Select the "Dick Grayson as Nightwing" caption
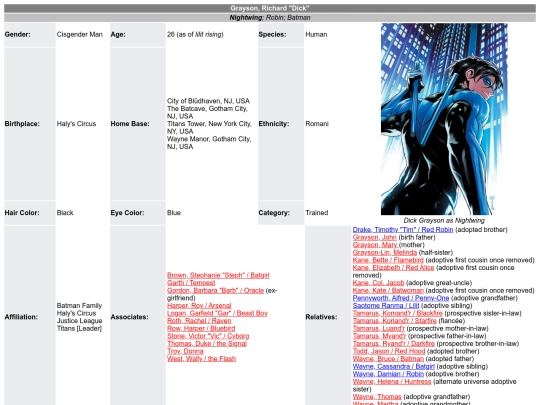 point(444,220)
